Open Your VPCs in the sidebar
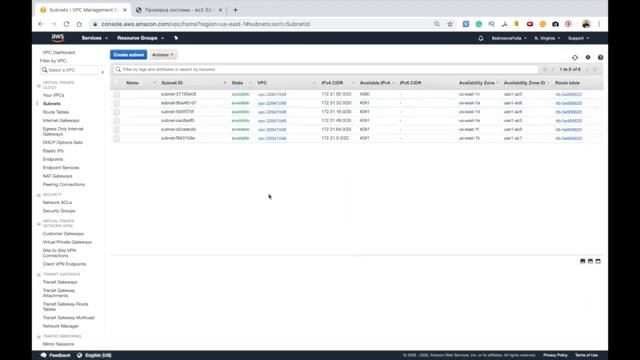 coord(53,95)
